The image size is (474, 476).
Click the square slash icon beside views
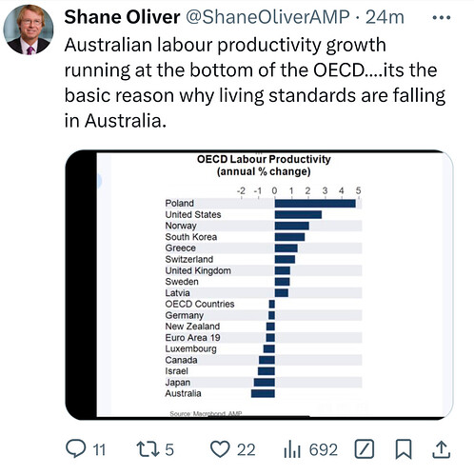(x=365, y=449)
